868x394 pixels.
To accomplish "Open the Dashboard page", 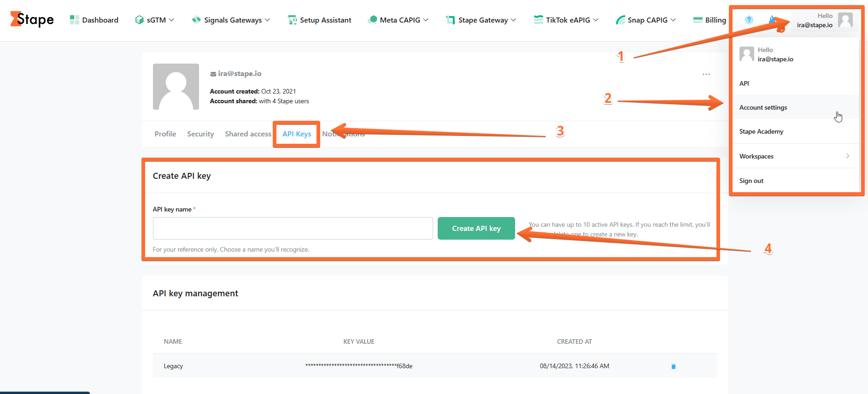I will click(94, 20).
